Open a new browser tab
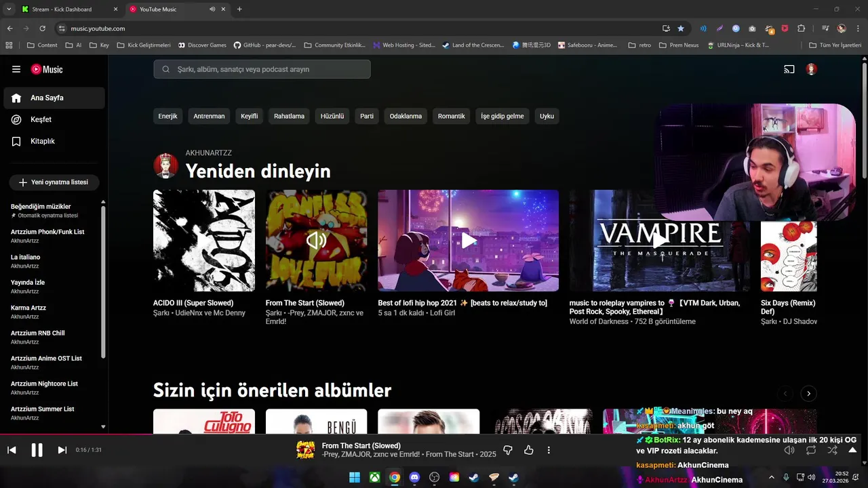This screenshot has width=868, height=488. (239, 9)
